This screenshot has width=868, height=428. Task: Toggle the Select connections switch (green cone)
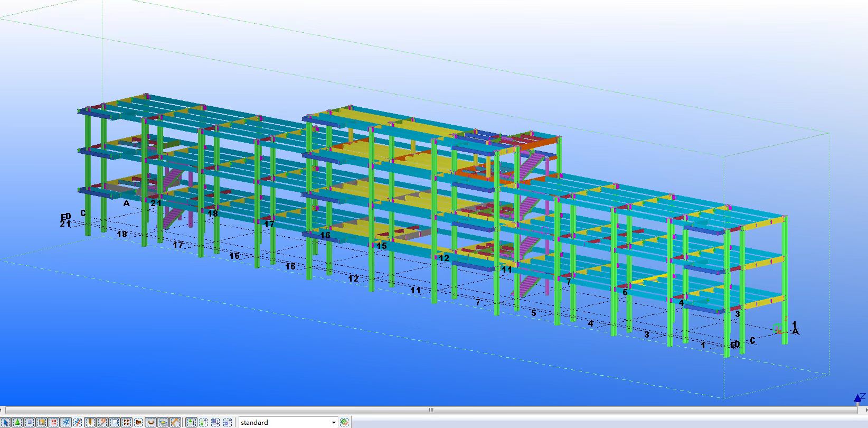17,422
